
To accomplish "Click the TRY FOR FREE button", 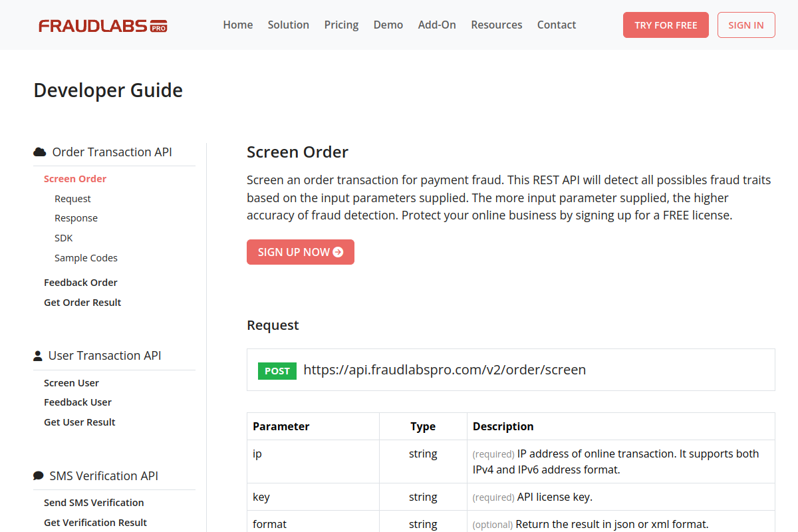I will pos(666,25).
